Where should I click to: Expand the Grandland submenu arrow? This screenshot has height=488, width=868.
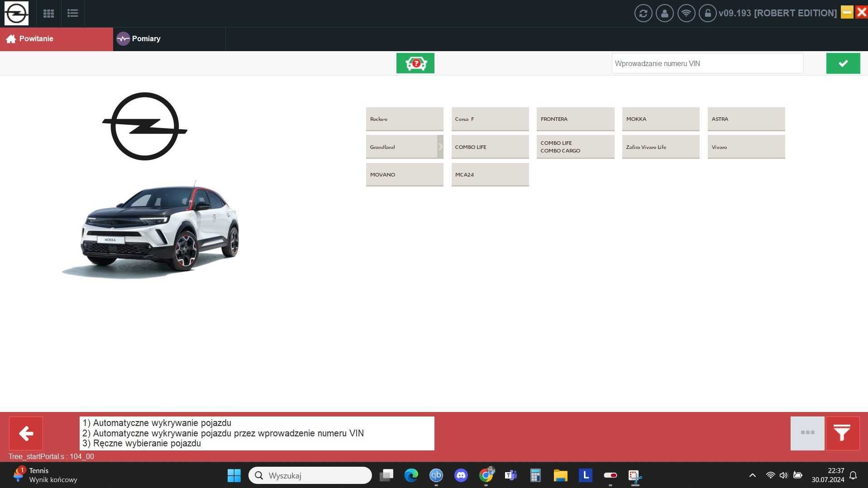pos(440,147)
